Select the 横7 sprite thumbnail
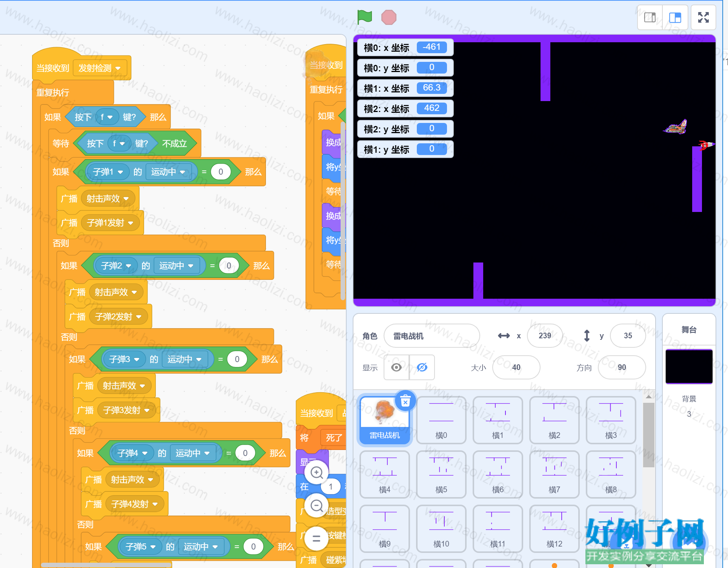Screen dimensions: 728x568 point(554,474)
